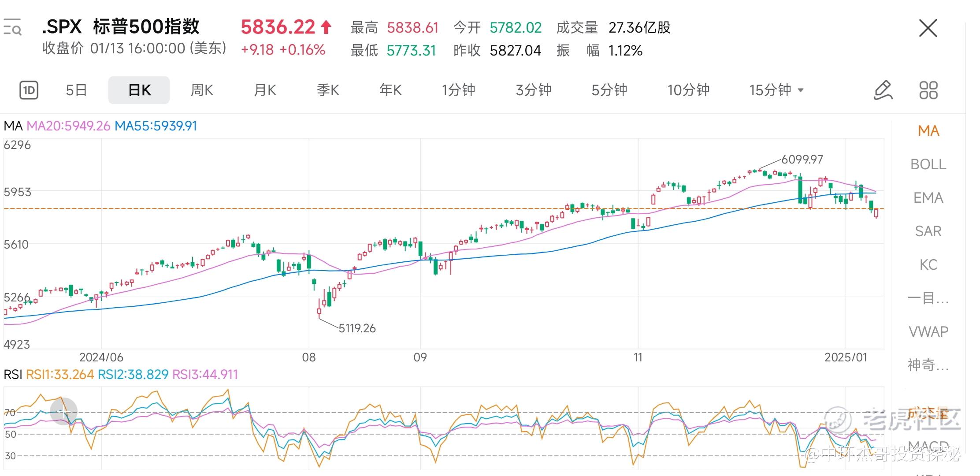Select the 1分钟 interval
Viewport: 980px width, 476px height.
click(x=458, y=90)
